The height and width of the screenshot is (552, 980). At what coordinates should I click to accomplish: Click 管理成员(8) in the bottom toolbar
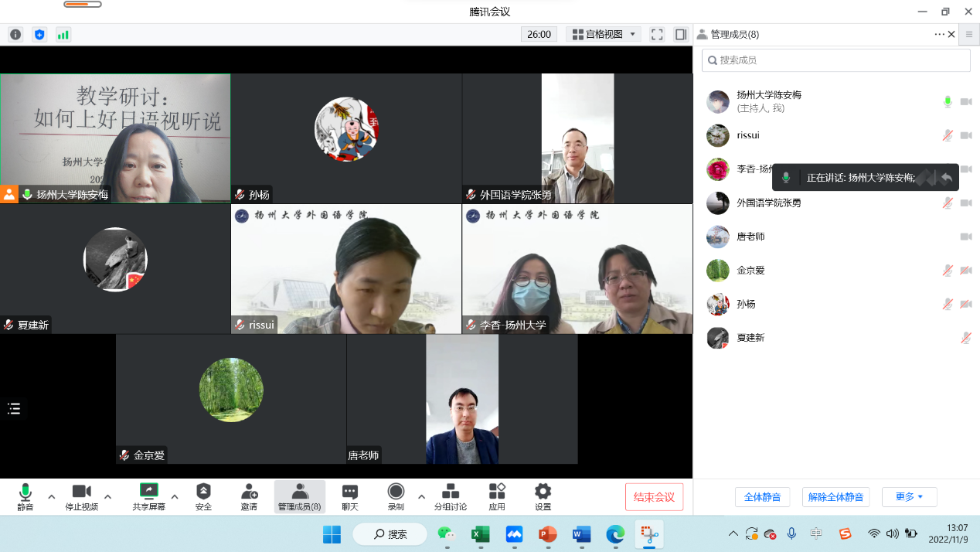pyautogui.click(x=300, y=496)
